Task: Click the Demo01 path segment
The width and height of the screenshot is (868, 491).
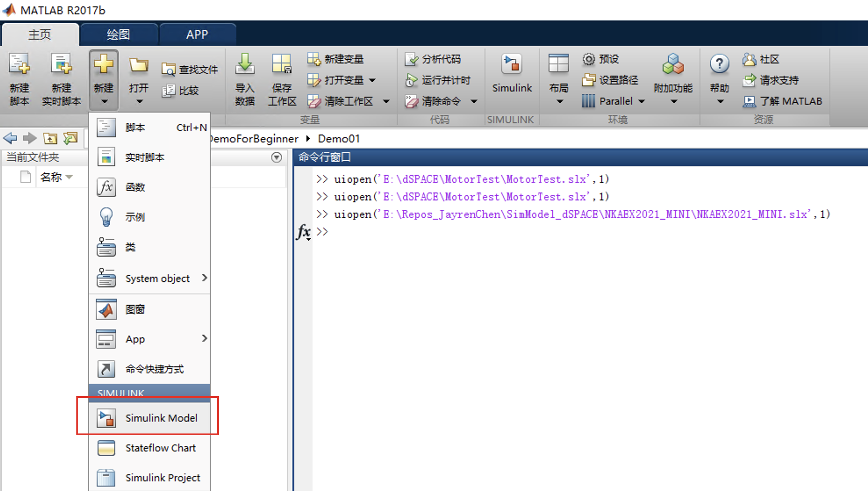Action: coord(339,139)
